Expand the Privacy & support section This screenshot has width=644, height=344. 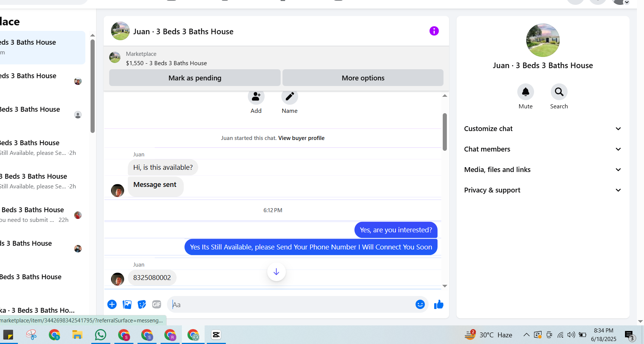[x=543, y=190]
